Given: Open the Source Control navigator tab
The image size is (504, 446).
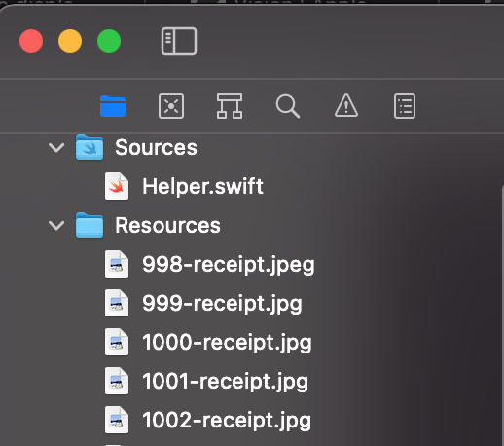Looking at the screenshot, I should 171,106.
